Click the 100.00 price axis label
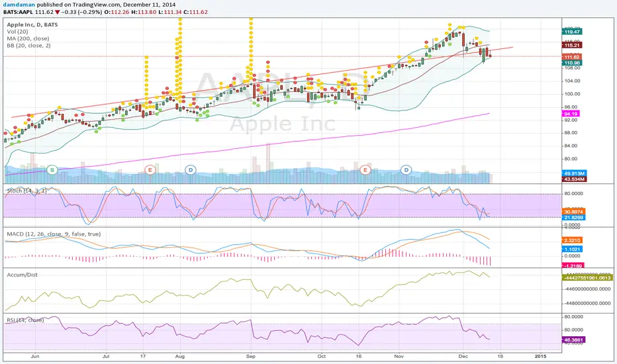This screenshot has width=617, height=364. [572, 94]
